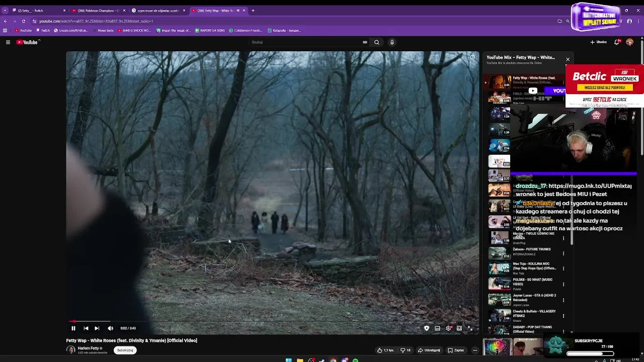Pause the video playback
Image resolution: width=644 pixels, height=362 pixels.
pos(73,328)
